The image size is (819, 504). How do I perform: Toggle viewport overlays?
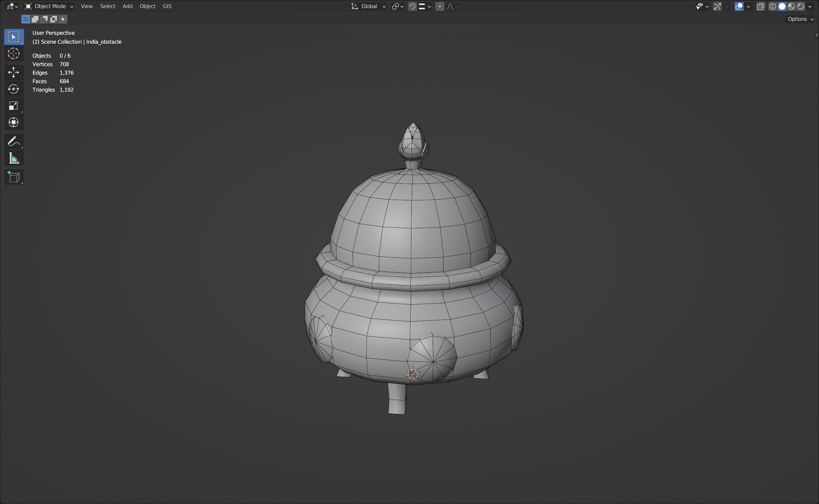pos(739,6)
